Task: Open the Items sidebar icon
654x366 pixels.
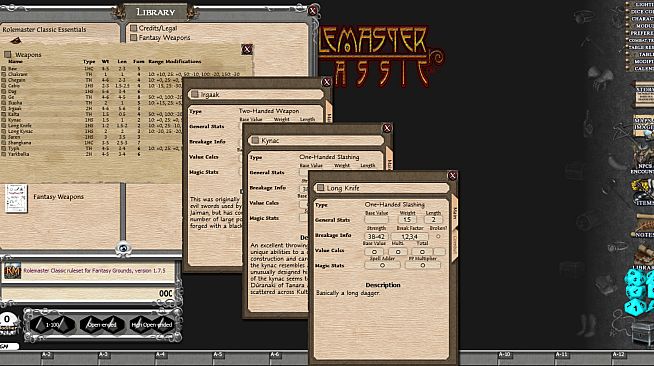Action: (x=643, y=193)
